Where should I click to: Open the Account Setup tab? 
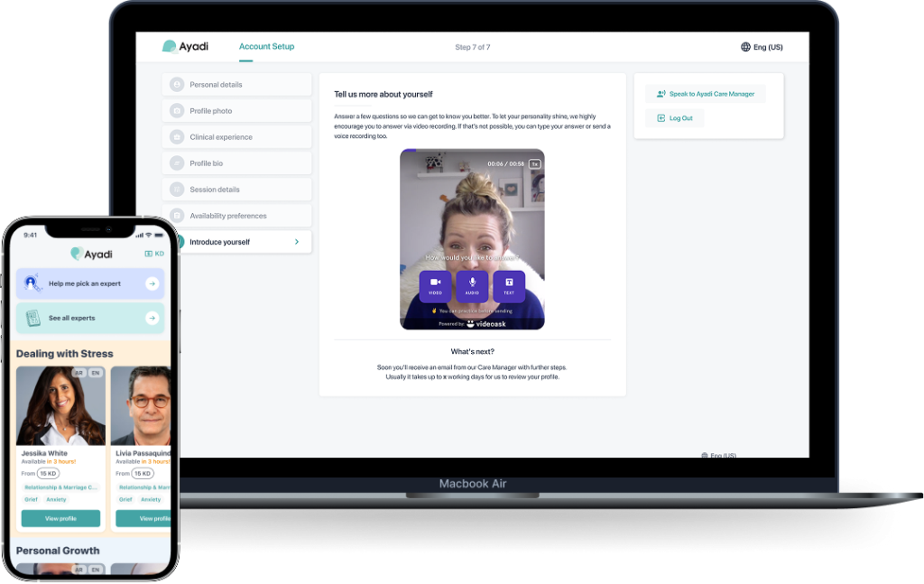point(266,47)
